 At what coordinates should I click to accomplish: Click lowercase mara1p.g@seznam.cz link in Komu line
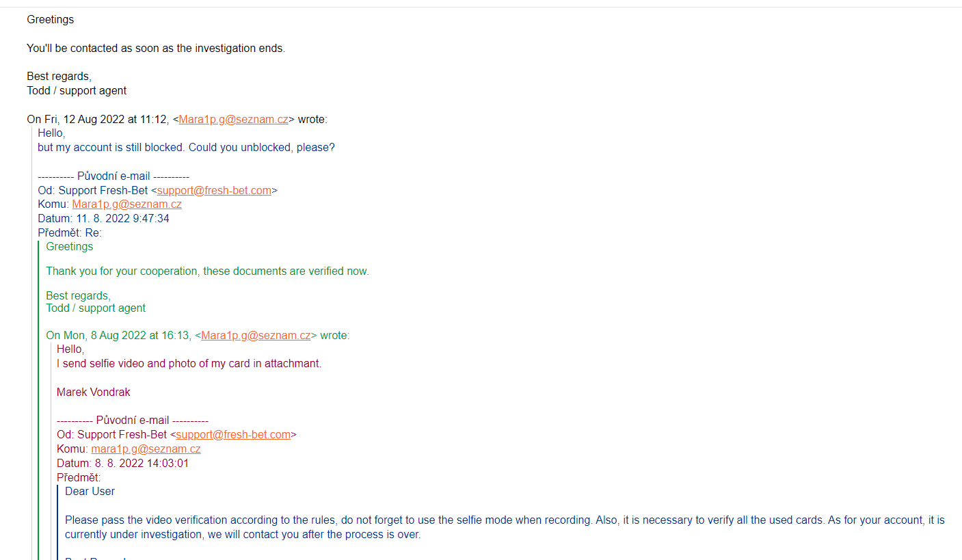146,449
